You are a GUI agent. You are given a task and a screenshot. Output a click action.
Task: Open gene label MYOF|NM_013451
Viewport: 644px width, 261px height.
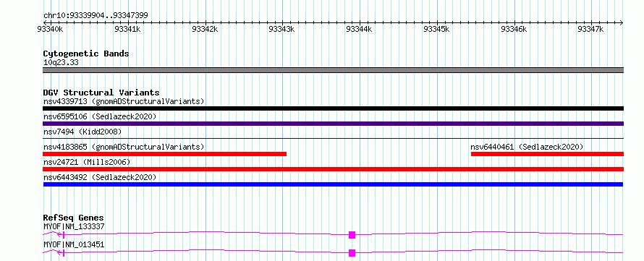(74, 245)
